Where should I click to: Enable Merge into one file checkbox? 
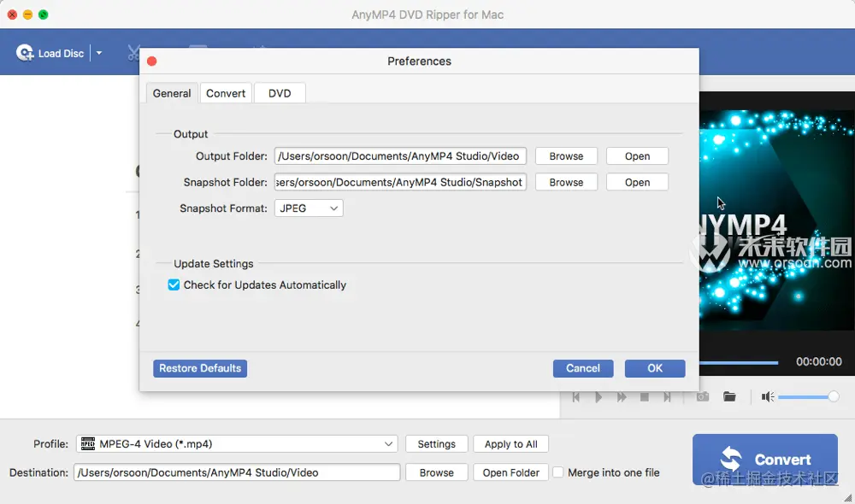click(558, 472)
